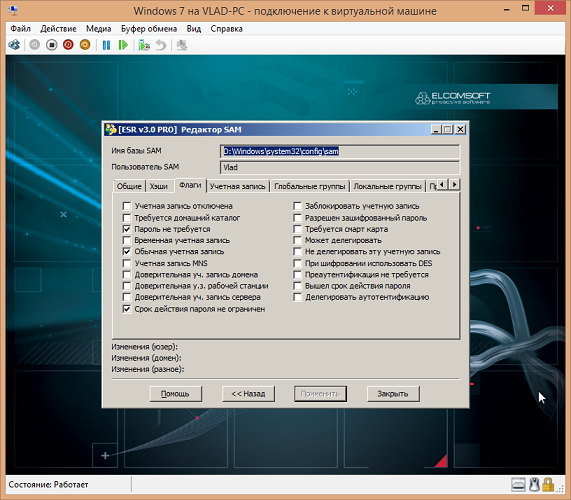571x500 pixels.
Task: Check "Заблокировать учетную запись" option
Action: (x=297, y=206)
